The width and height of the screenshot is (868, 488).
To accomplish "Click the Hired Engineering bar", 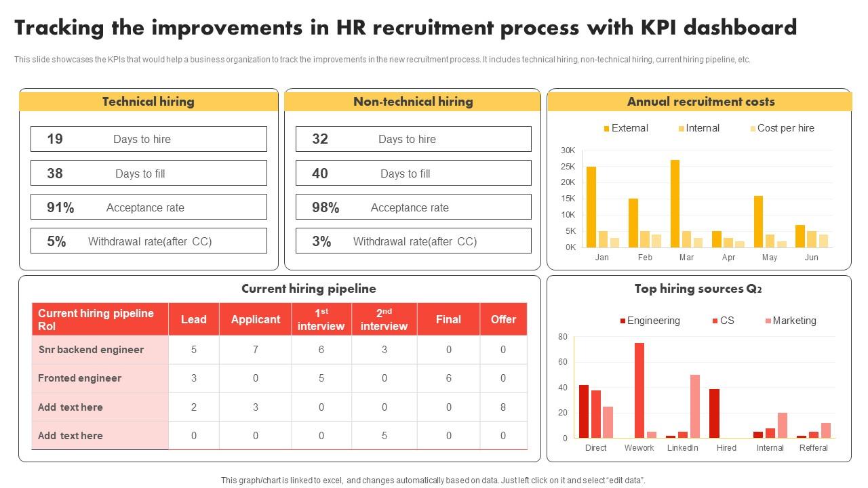I will pyautogui.click(x=714, y=413).
